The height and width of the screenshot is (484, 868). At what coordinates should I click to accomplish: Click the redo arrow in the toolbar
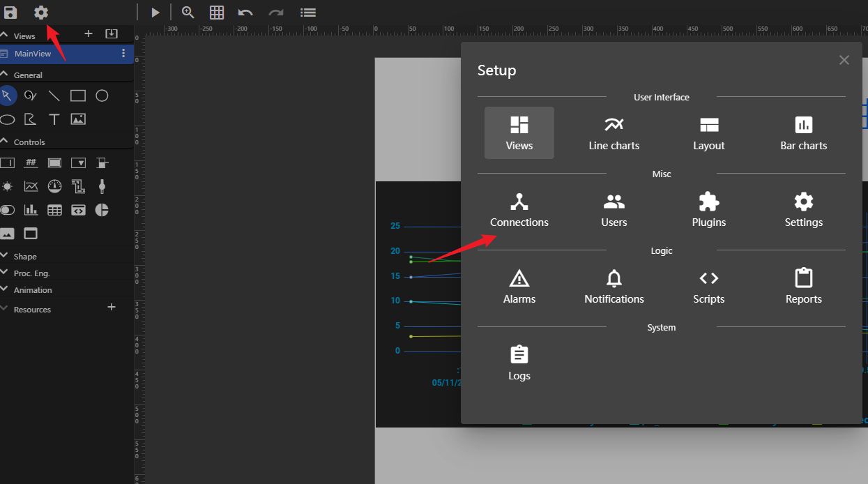click(x=276, y=12)
